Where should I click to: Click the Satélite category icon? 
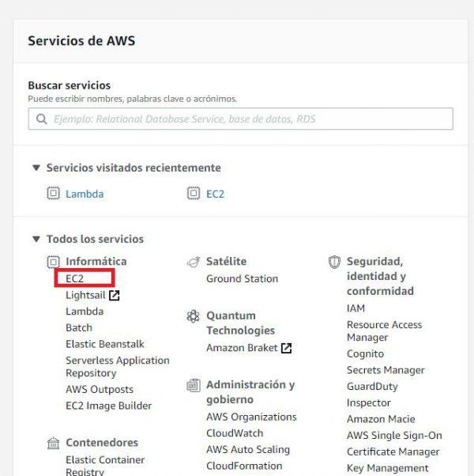click(x=193, y=262)
